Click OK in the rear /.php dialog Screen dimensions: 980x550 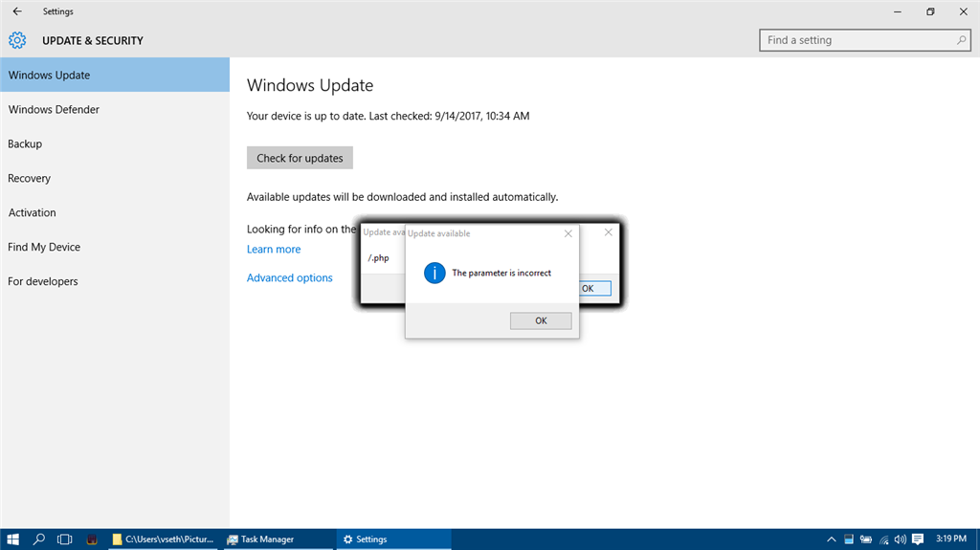click(x=595, y=289)
